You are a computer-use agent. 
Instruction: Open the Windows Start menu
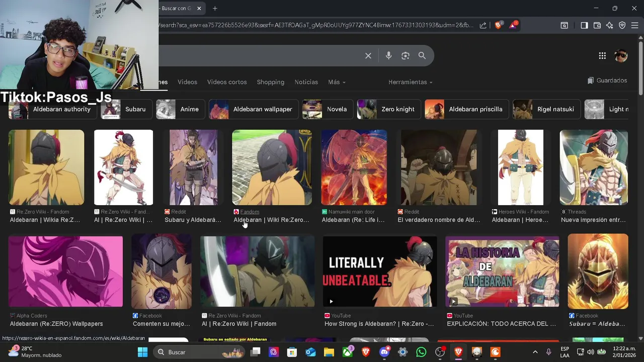[x=143, y=352]
